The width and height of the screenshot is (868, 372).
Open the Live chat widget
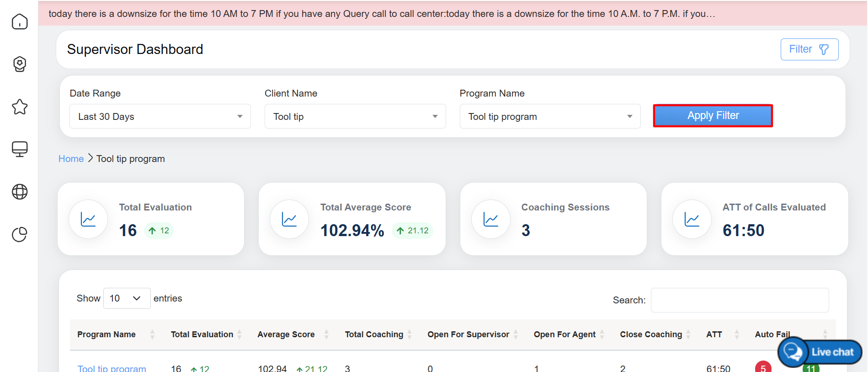tap(820, 352)
